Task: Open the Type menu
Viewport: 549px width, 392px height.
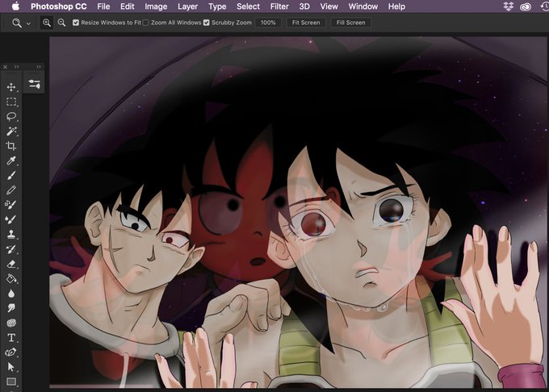Action: click(217, 6)
